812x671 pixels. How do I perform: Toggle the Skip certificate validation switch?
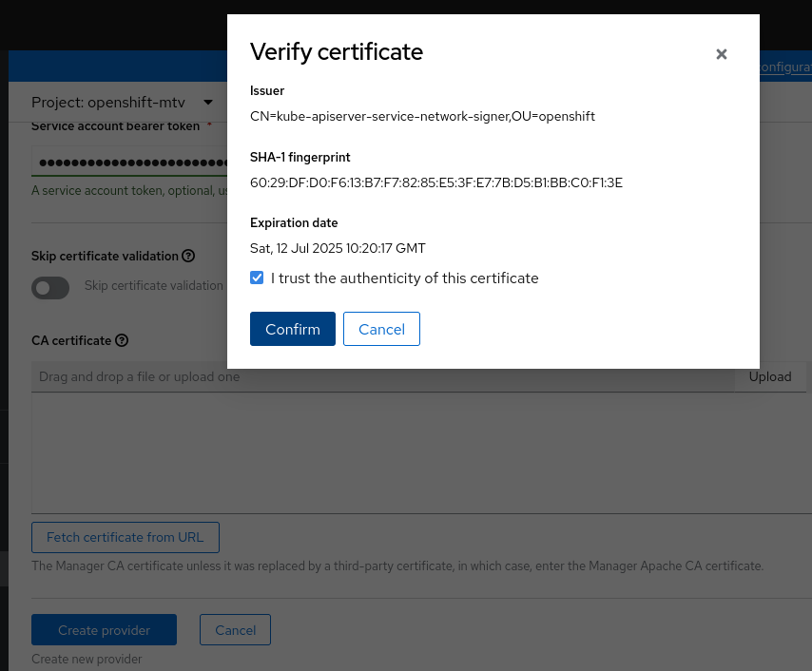pos(50,287)
